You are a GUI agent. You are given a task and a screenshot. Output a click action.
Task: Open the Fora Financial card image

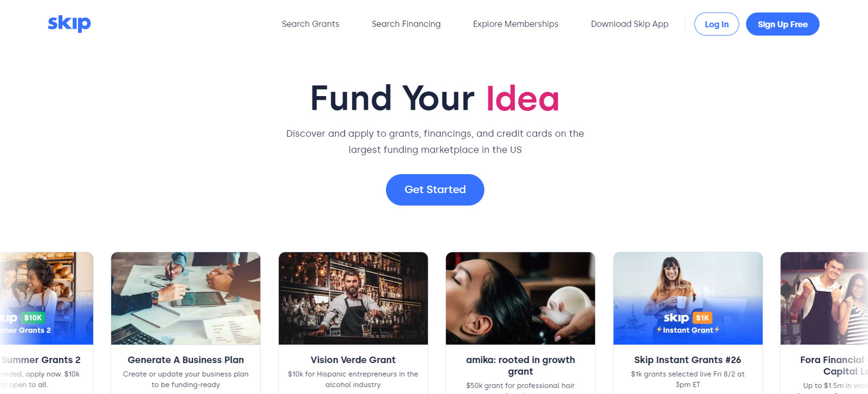[824, 298]
